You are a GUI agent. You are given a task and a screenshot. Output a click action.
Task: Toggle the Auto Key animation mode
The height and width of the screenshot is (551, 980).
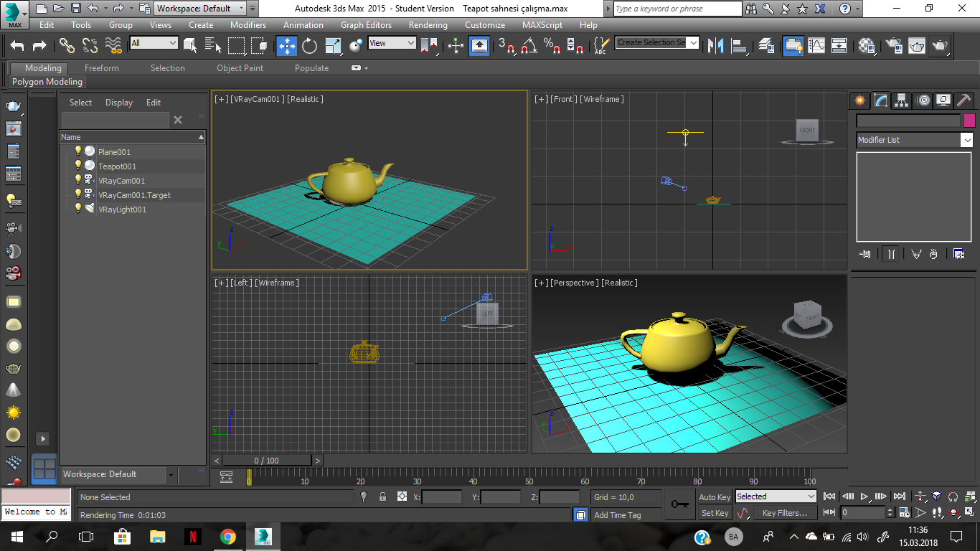(x=715, y=497)
